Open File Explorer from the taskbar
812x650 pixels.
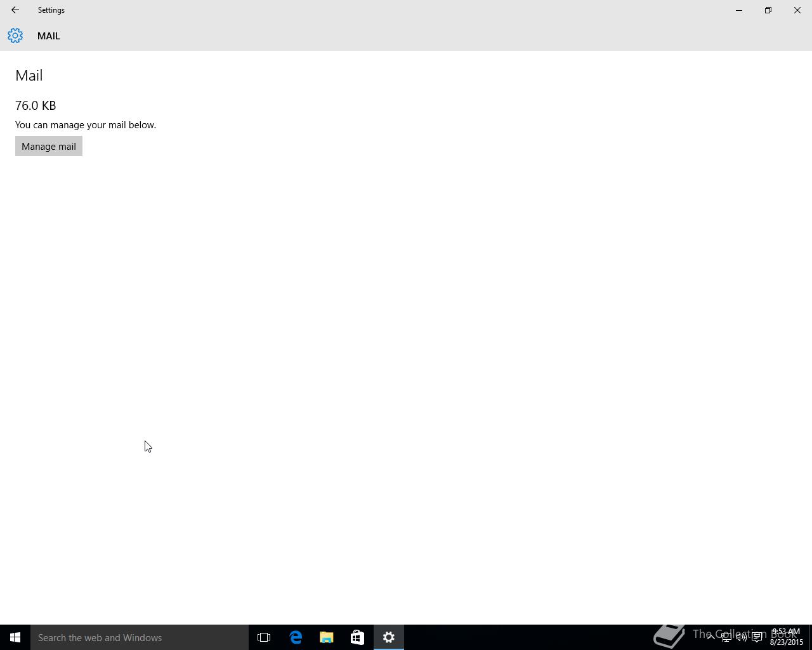tap(327, 637)
